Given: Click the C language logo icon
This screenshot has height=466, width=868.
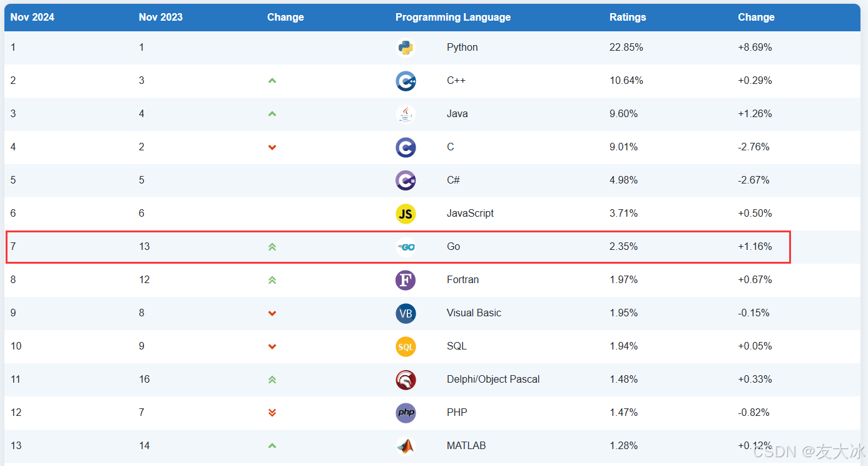Looking at the screenshot, I should point(406,147).
